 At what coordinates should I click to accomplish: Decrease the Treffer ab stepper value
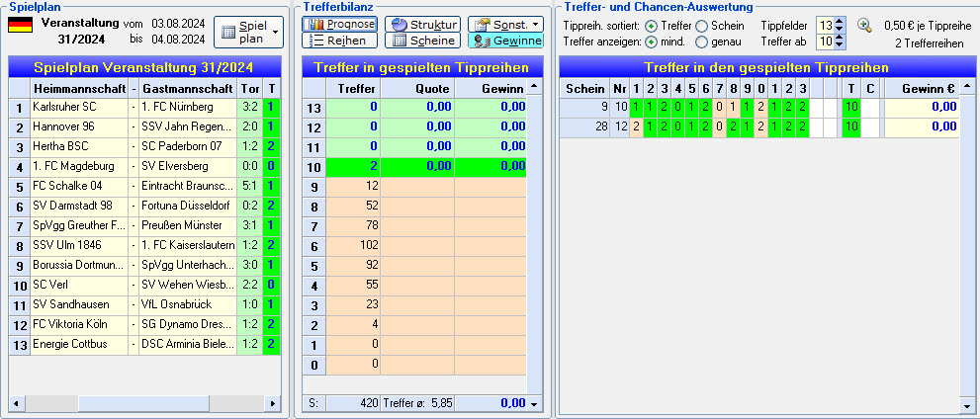click(840, 44)
